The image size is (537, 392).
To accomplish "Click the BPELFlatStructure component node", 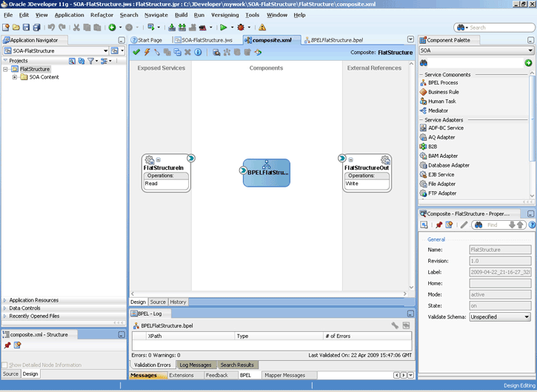I will point(267,172).
